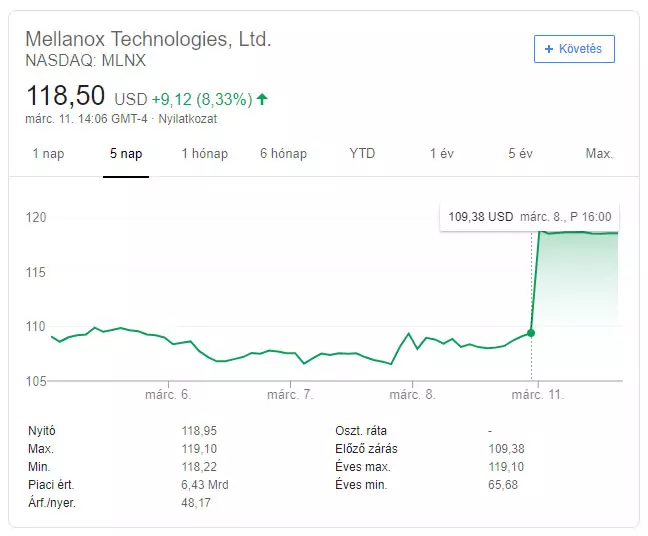Click the 120 y-axis label
The height and width of the screenshot is (536, 648).
(36, 217)
